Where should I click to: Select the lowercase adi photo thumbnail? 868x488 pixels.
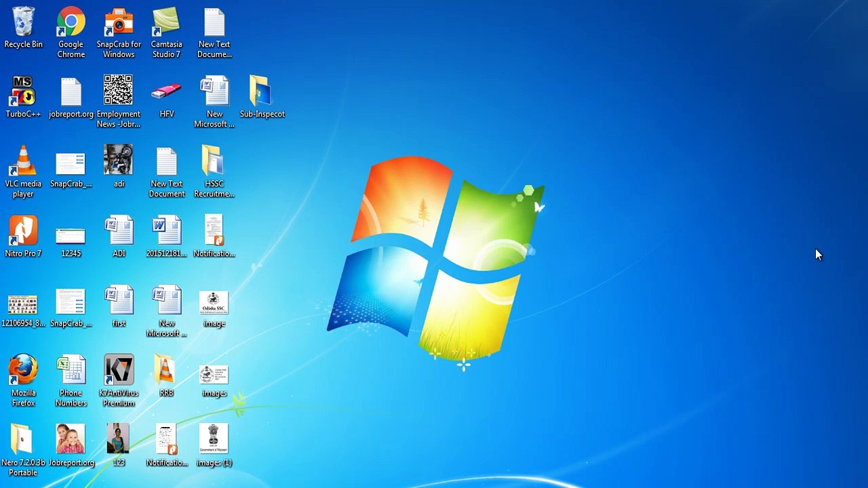[x=119, y=167]
